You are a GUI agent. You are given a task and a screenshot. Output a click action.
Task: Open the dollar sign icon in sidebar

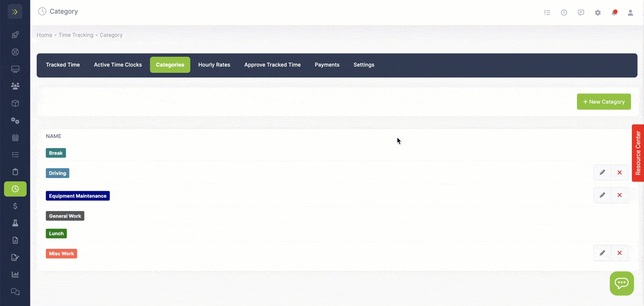(x=15, y=206)
